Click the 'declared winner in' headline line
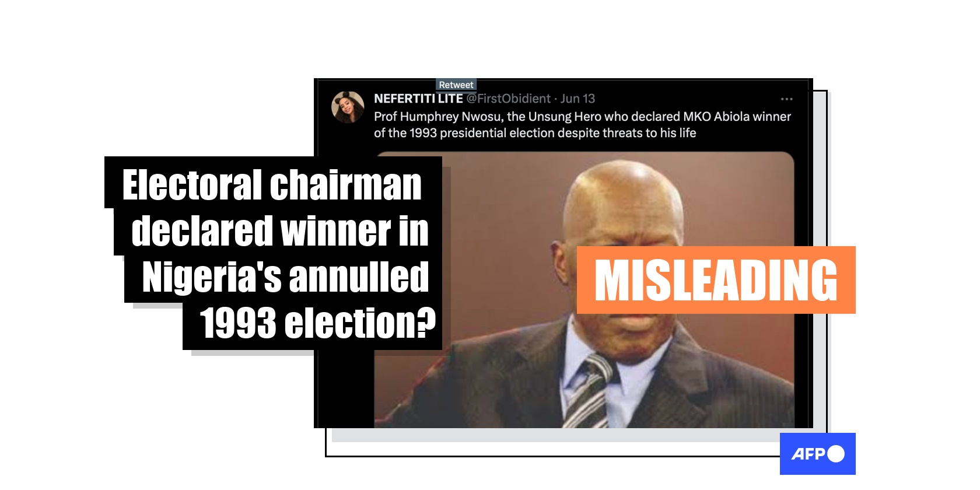The width and height of the screenshot is (980, 490). pyautogui.click(x=280, y=231)
